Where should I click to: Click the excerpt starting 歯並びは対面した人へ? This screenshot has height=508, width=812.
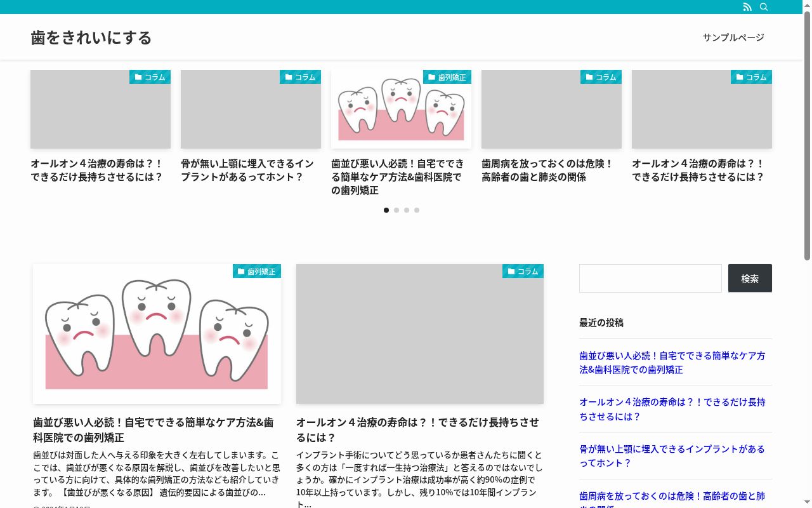tap(156, 474)
